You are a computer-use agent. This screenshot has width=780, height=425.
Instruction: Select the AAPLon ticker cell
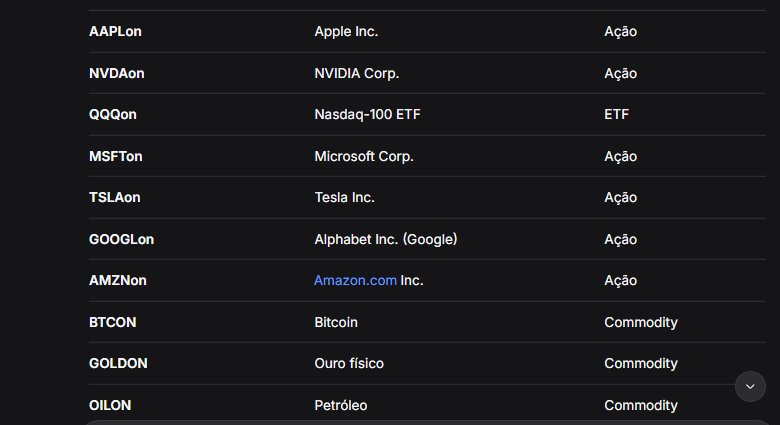115,31
